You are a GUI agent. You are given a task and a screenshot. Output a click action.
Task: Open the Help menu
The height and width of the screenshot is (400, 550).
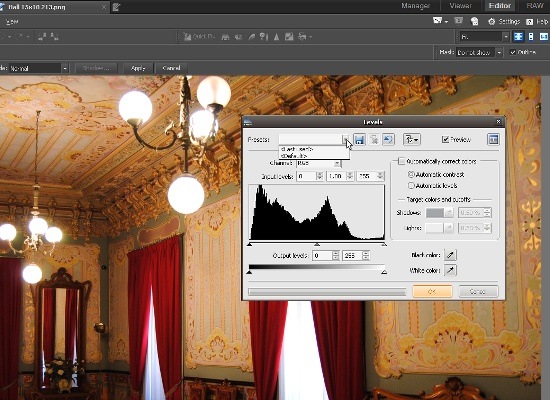coord(537,22)
